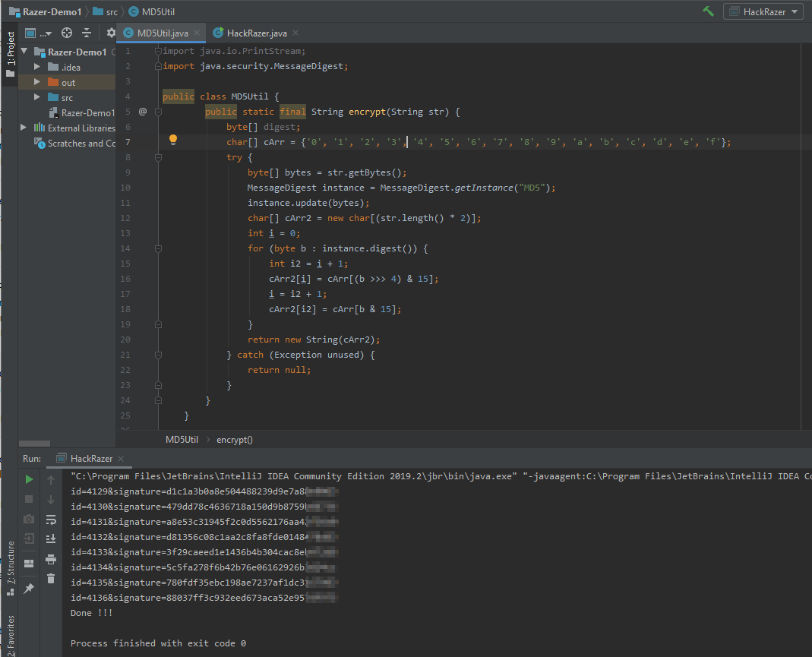Switch to the HackRazer.java editor tab
Image resolution: width=812 pixels, height=657 pixels.
[x=258, y=33]
